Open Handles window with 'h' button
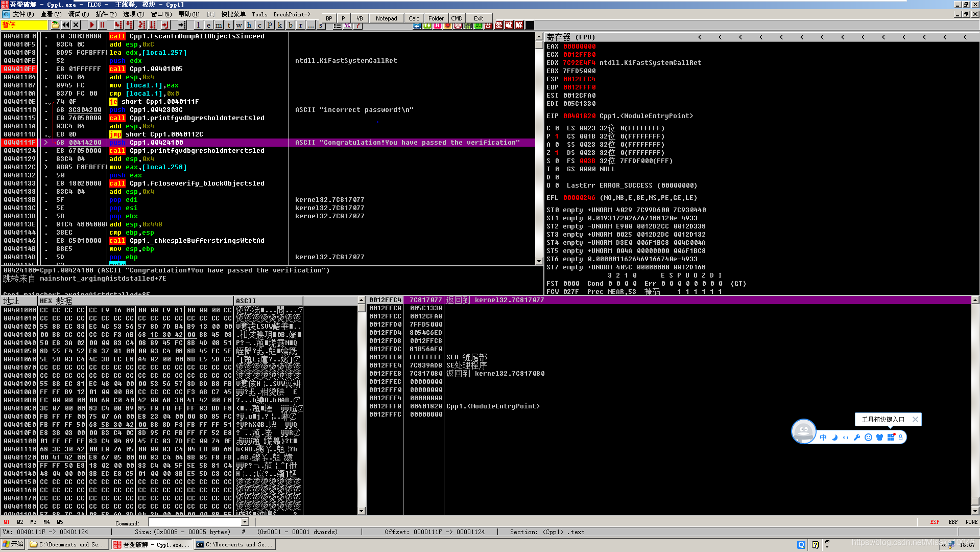Viewport: 980px width, 552px height. coord(249,25)
